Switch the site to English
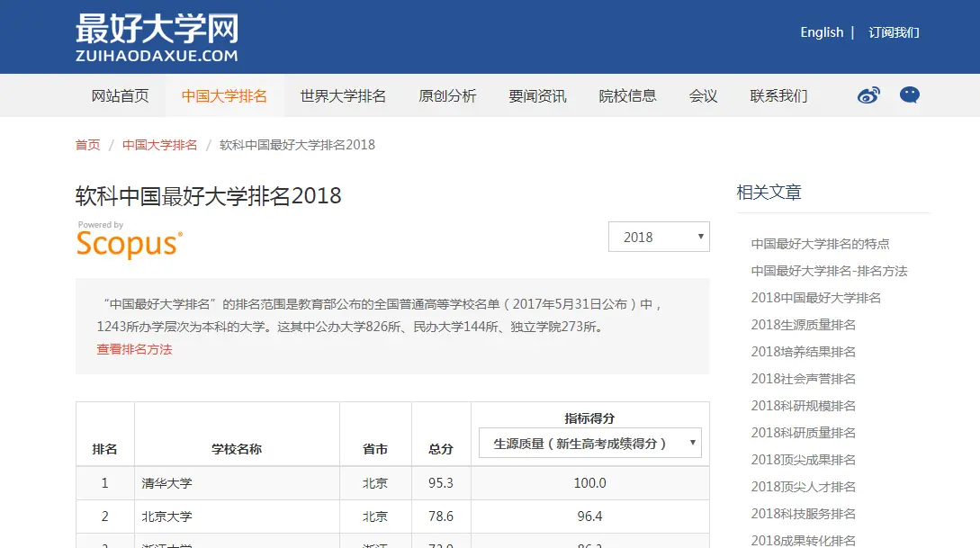Screen dimensions: 980x548 pyautogui.click(x=821, y=31)
